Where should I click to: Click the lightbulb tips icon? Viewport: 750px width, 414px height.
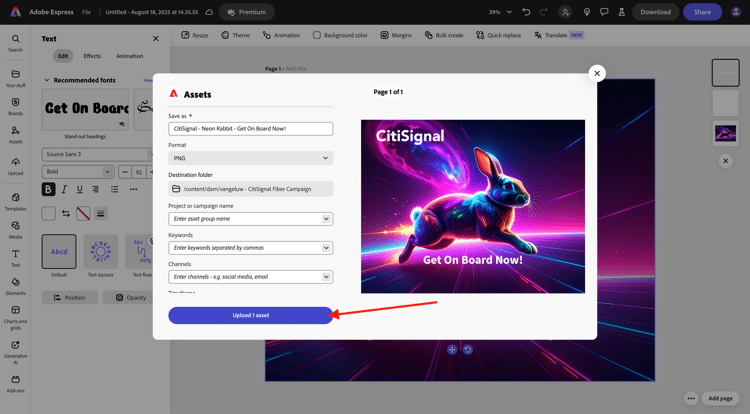(587, 12)
